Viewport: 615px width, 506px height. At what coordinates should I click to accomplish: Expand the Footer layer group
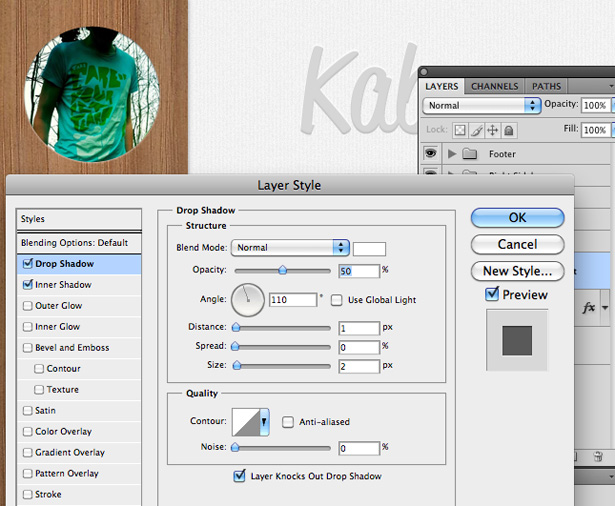[x=452, y=154]
